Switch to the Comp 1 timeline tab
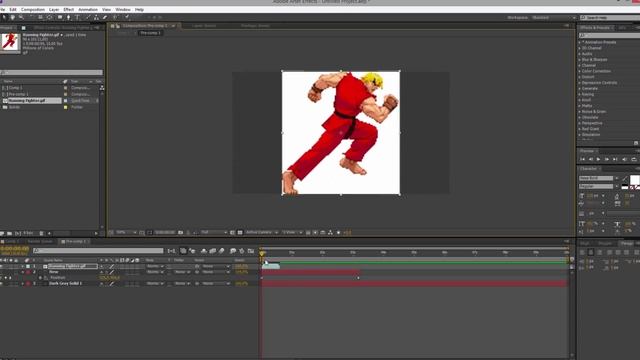This screenshot has width=640, height=360. pyautogui.click(x=11, y=242)
